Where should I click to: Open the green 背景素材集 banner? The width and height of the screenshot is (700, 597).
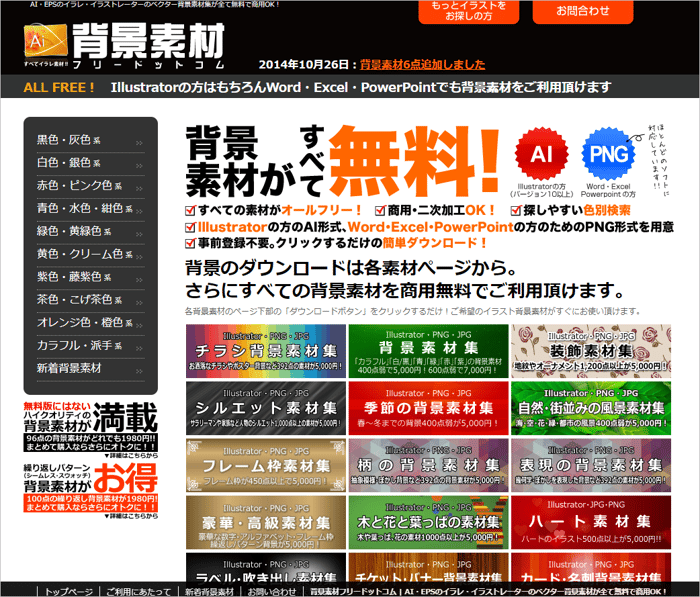[x=429, y=351]
